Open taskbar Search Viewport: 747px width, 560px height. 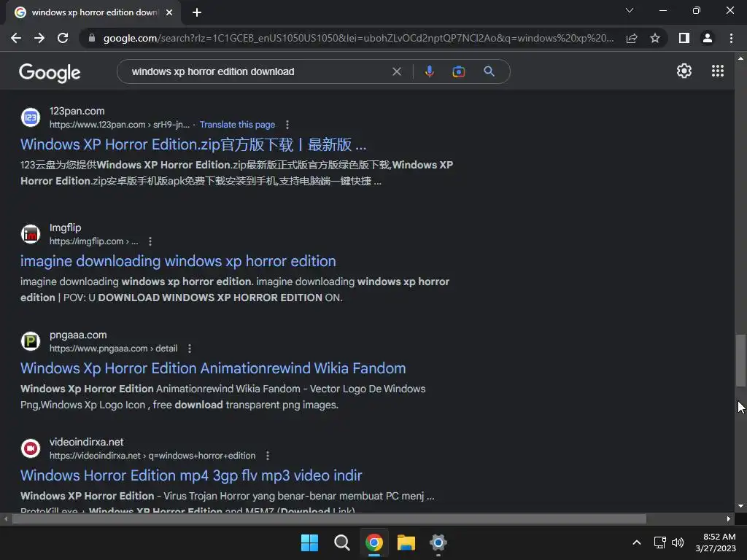341,542
